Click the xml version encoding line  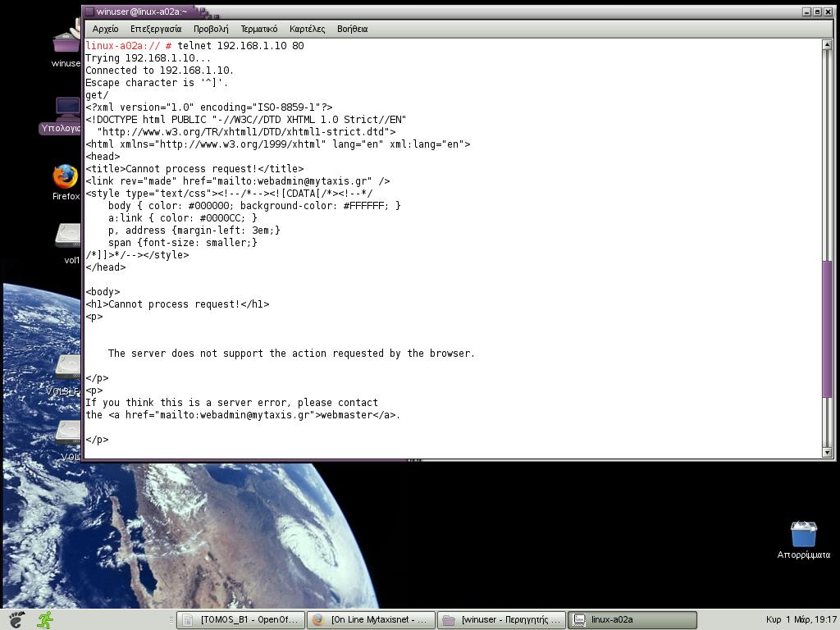(209, 107)
